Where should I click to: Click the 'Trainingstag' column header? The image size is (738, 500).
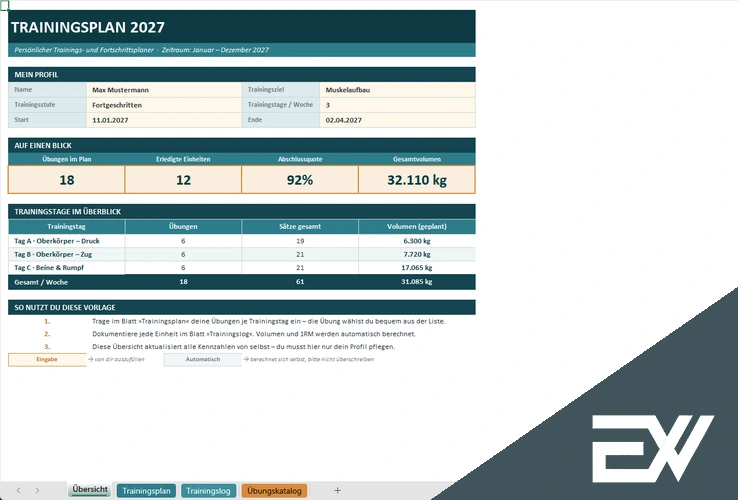pyautogui.click(x=66, y=226)
